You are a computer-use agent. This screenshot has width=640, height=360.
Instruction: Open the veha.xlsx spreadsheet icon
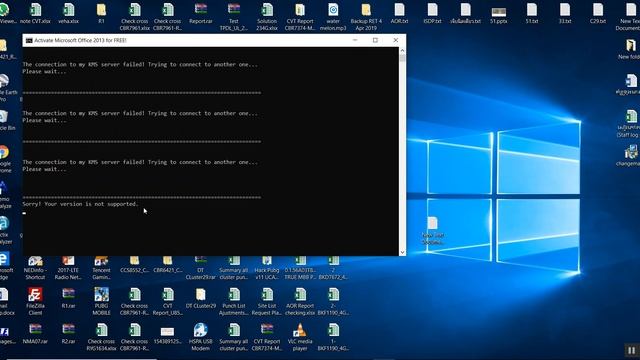(x=69, y=13)
